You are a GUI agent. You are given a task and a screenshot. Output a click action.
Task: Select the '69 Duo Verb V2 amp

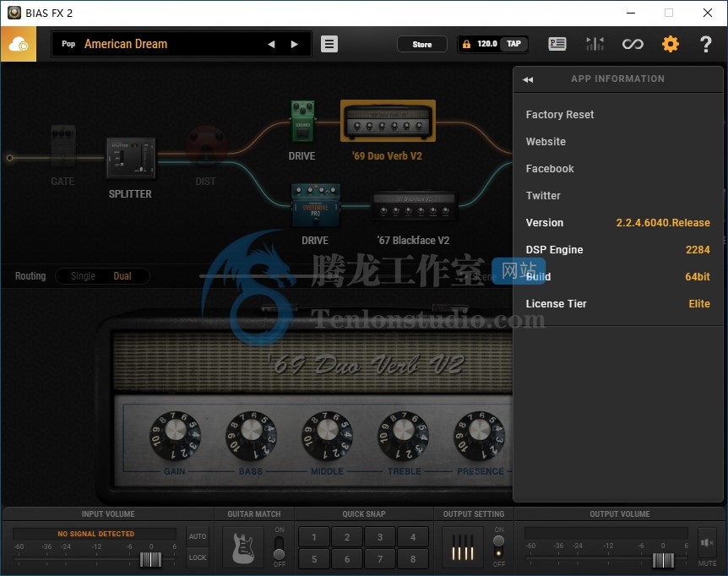tap(388, 121)
